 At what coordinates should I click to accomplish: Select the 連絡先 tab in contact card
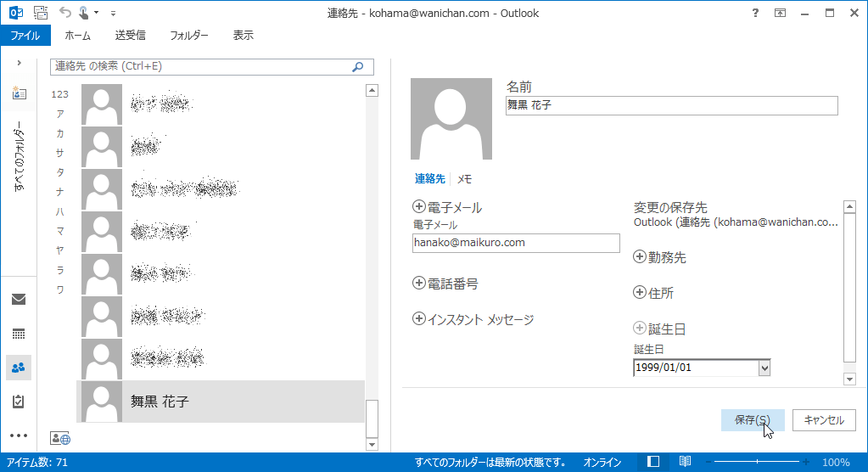pos(430,179)
